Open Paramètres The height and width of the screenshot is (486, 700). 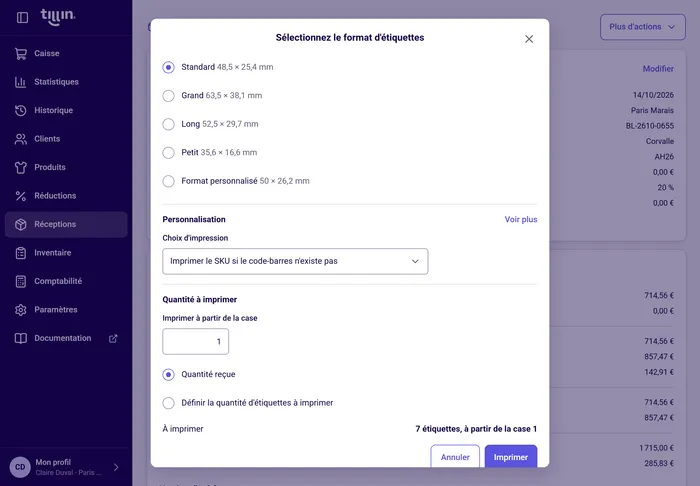coord(66,310)
